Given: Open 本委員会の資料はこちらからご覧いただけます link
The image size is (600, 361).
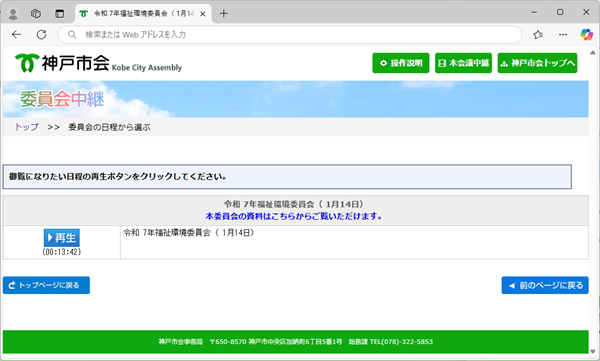Looking at the screenshot, I should point(293,216).
